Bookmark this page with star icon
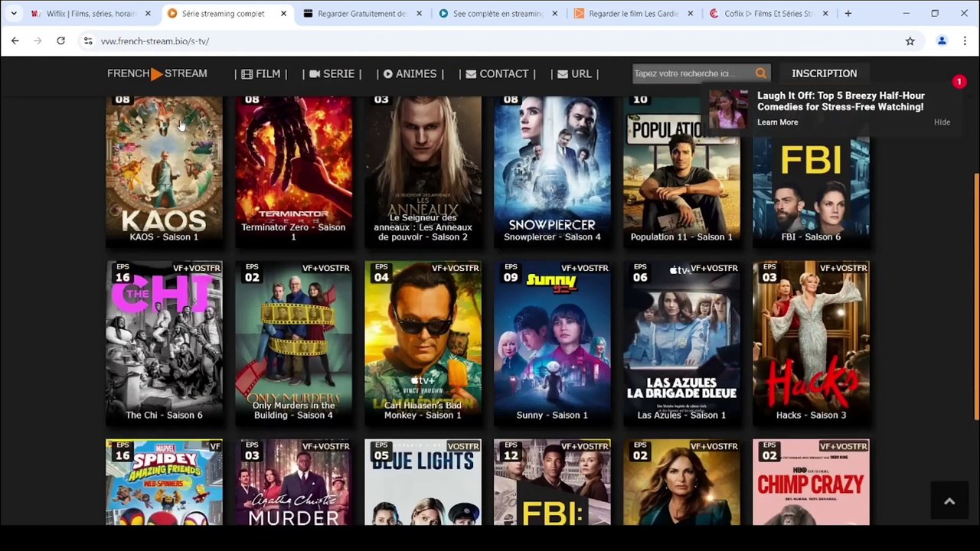The width and height of the screenshot is (980, 551). click(x=910, y=41)
